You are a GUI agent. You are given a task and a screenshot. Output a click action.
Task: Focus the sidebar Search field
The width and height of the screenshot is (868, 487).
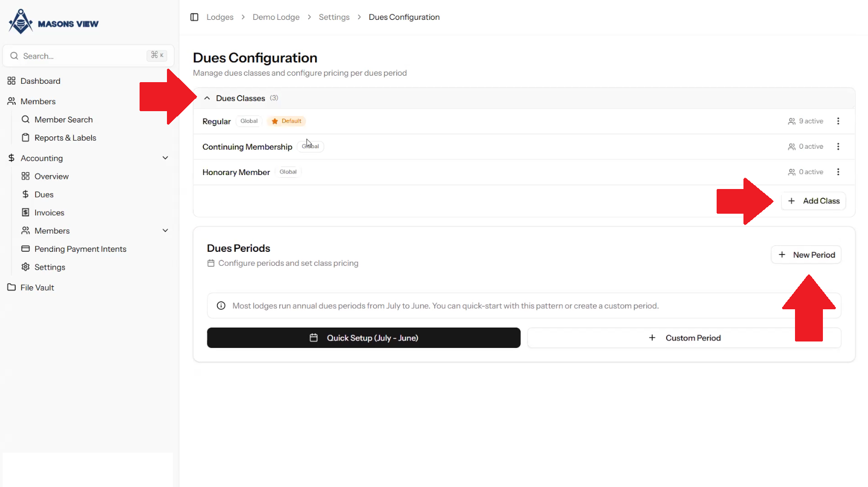point(81,56)
